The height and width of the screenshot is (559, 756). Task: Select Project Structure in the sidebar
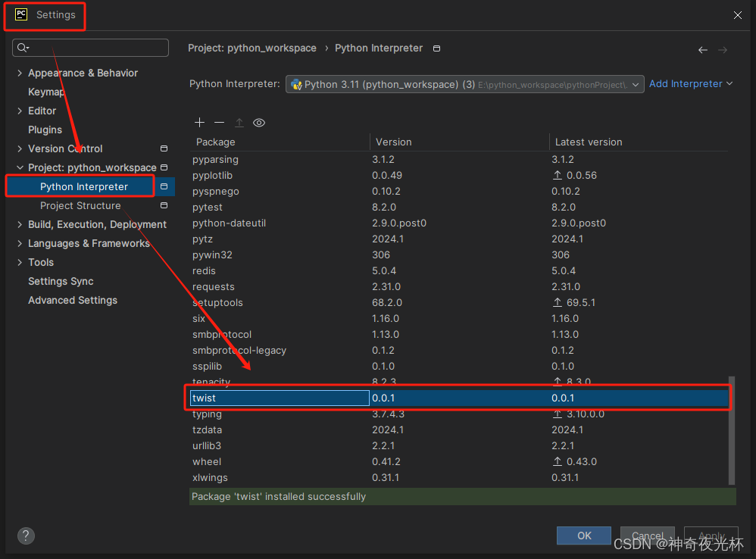coord(80,206)
